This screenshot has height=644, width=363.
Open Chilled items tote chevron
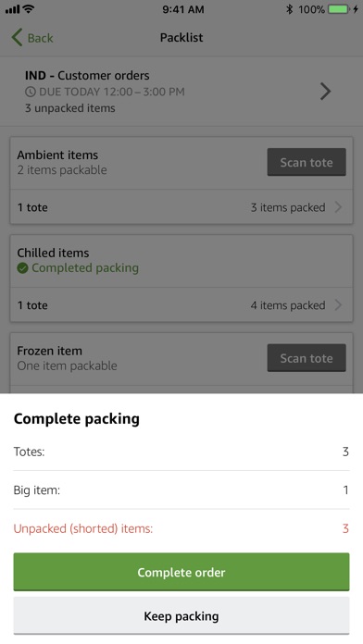pyautogui.click(x=338, y=305)
